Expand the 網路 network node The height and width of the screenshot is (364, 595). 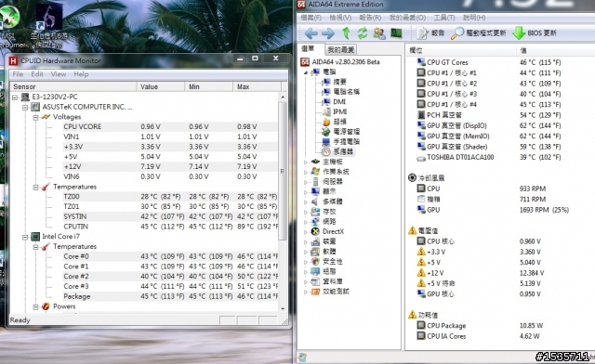coord(306,222)
